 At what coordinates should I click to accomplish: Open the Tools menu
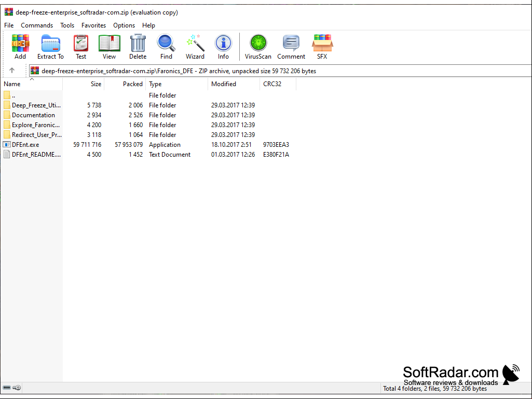pos(67,25)
